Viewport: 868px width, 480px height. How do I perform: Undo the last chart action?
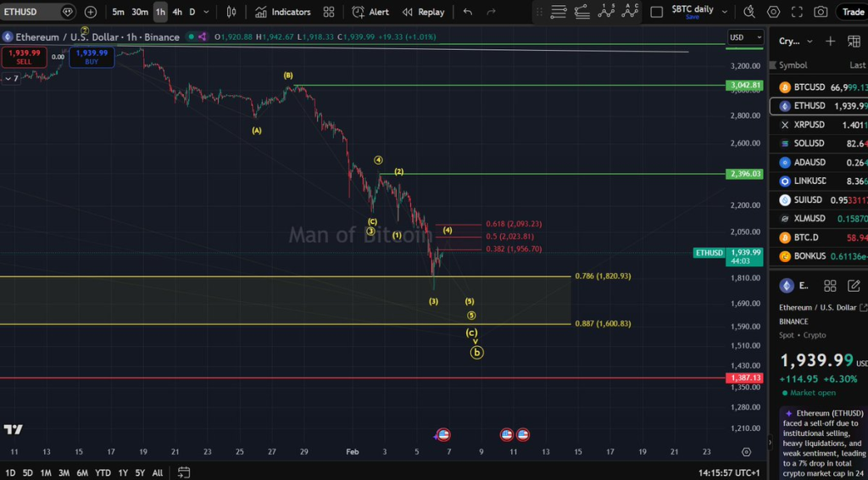(468, 12)
